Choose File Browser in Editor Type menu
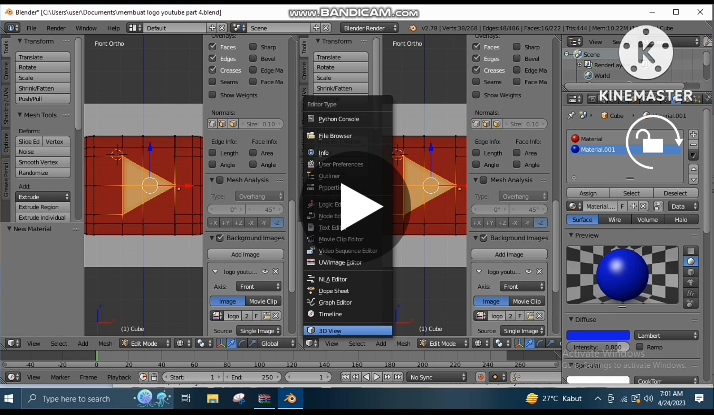 [348, 136]
